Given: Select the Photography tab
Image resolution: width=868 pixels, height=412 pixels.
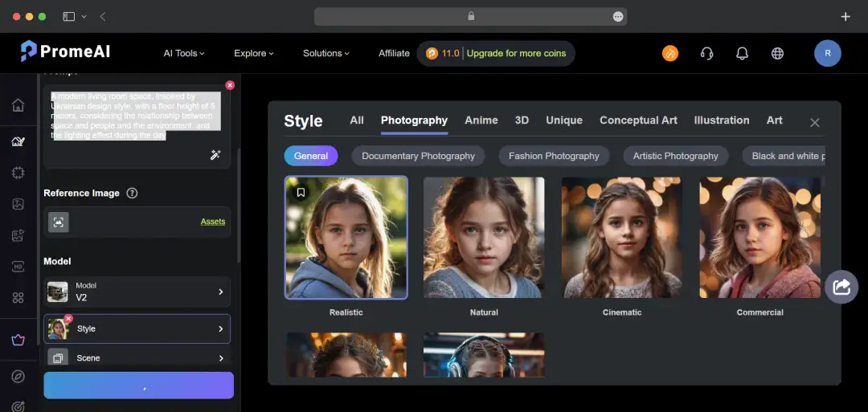Looking at the screenshot, I should pos(414,120).
